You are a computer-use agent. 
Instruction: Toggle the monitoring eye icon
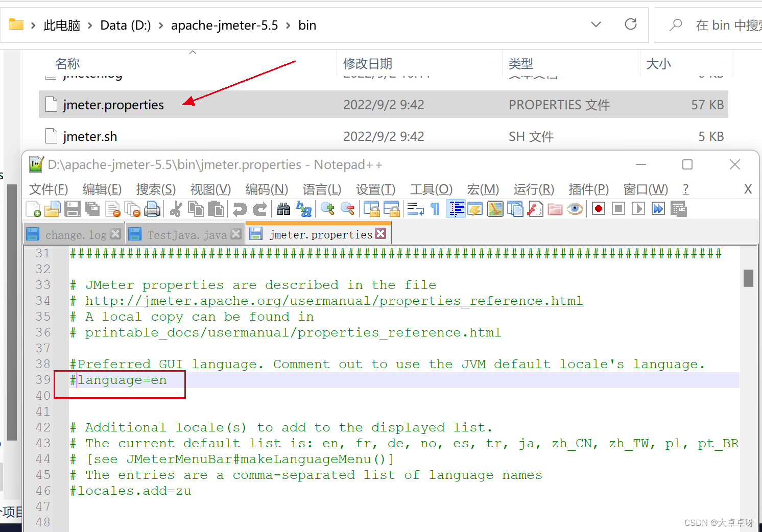[x=575, y=209]
